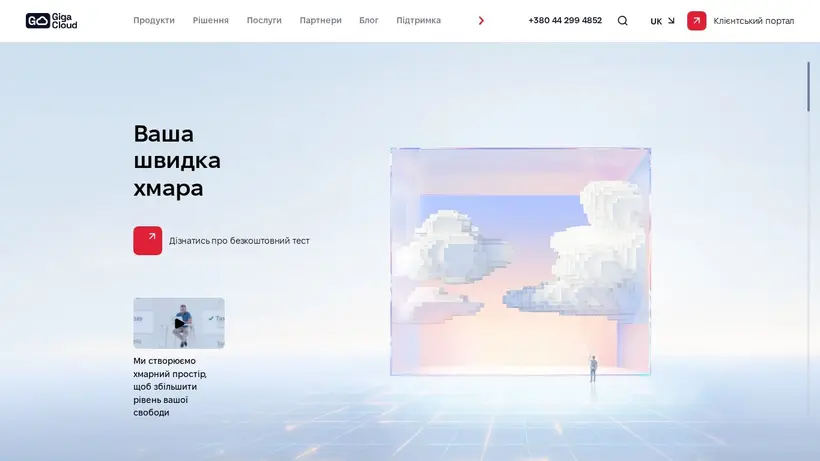Click the 'Ваша швидка хмара' headline
This screenshot has width=820, height=461.
click(x=177, y=160)
